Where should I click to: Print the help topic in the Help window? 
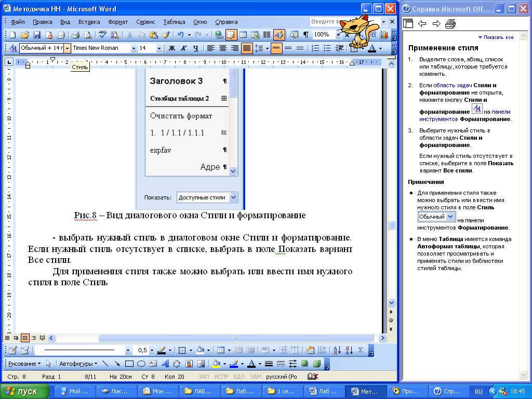click(x=450, y=24)
